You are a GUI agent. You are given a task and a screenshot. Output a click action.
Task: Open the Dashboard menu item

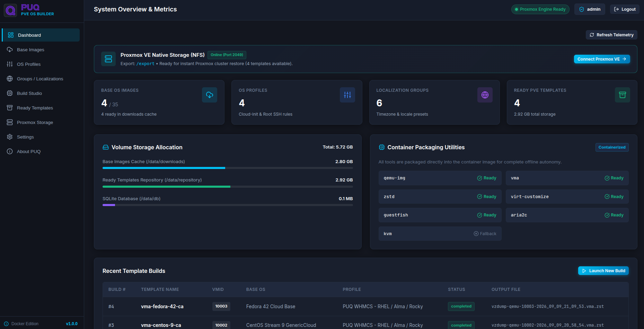pyautogui.click(x=41, y=35)
